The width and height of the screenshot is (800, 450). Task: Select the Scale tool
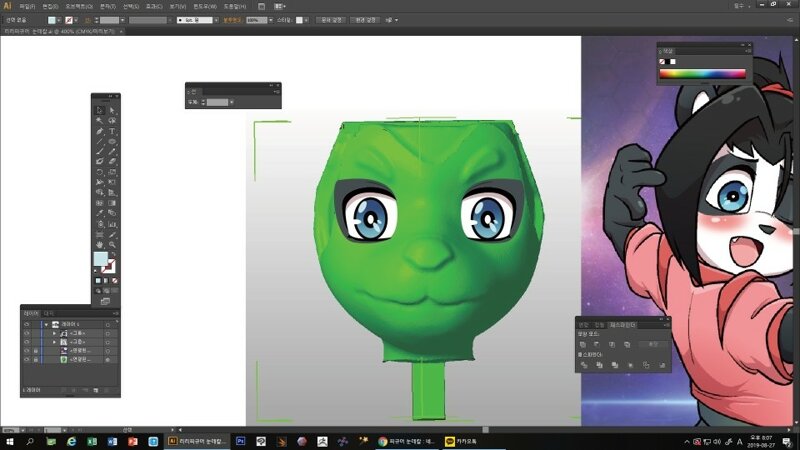point(112,172)
